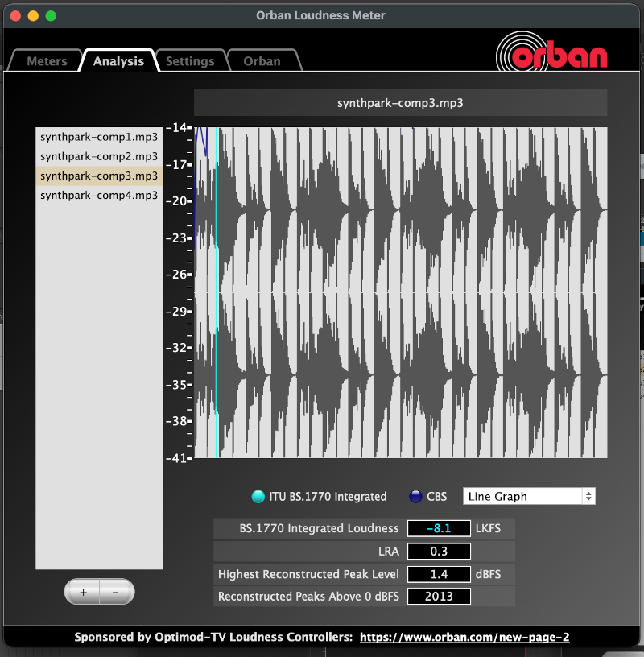The width and height of the screenshot is (644, 657).
Task: Click the plus button to add a file
Action: tap(82, 592)
